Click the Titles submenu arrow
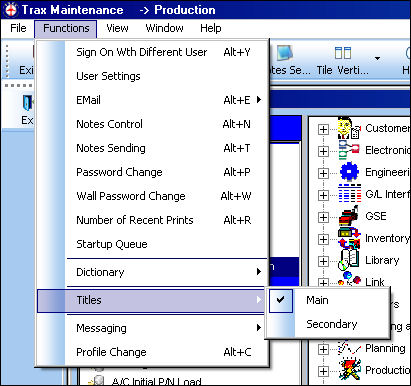Viewport: 411px width, 386px height. click(259, 300)
